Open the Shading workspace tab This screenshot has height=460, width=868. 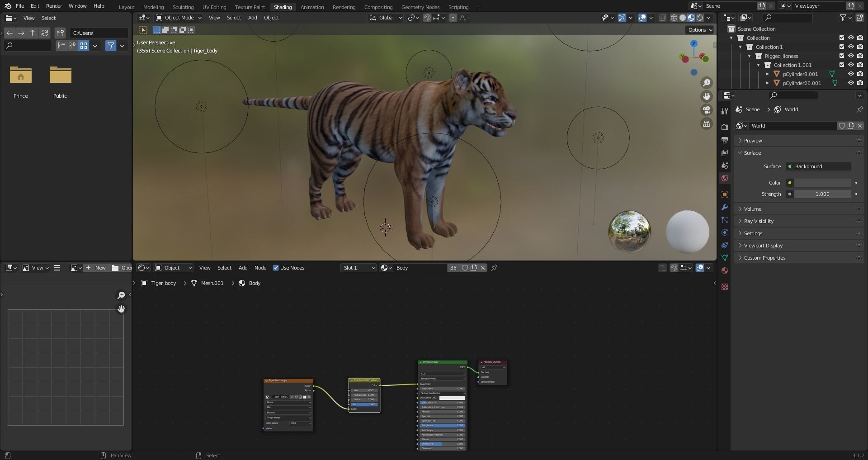[x=283, y=7]
